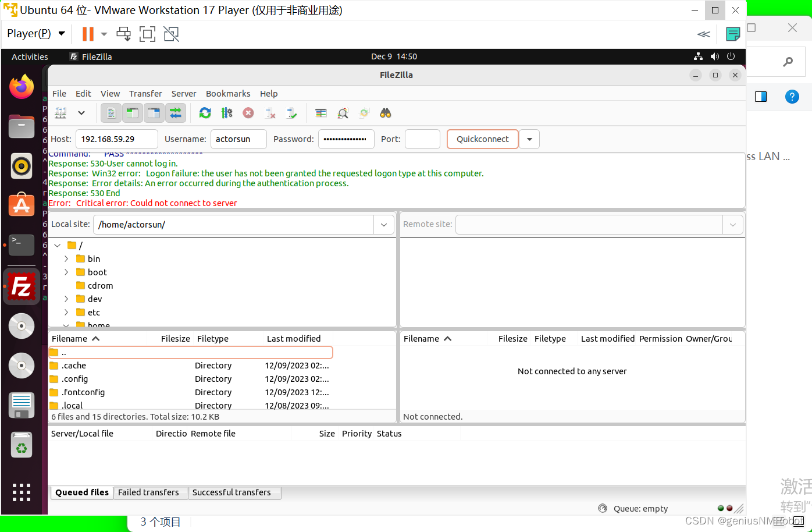Open Terminal from the dock

(22, 246)
